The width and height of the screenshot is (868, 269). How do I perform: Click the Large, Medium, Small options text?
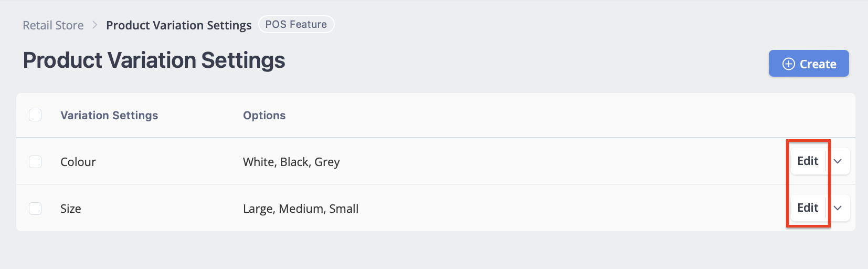pyautogui.click(x=301, y=209)
